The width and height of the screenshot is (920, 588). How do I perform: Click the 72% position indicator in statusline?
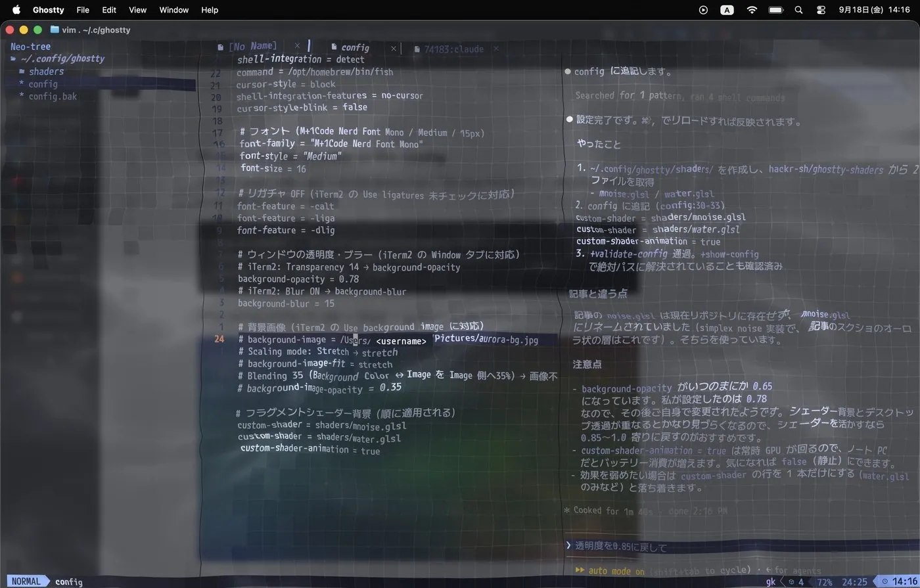point(825,582)
